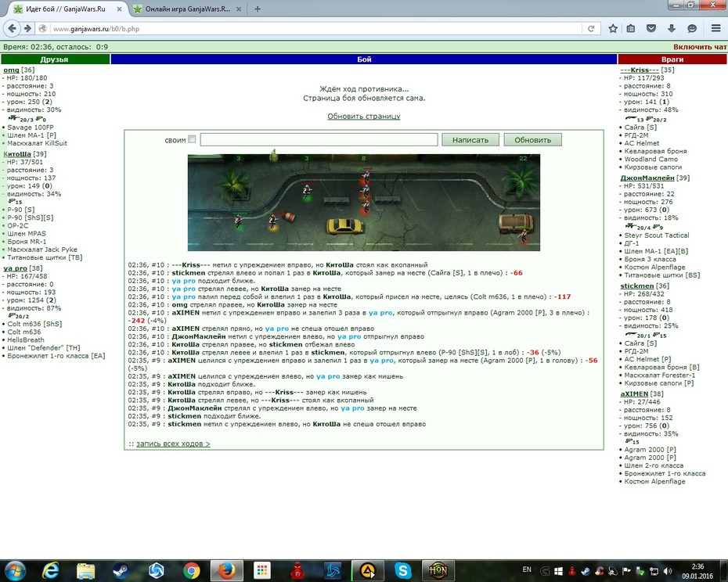Open enemy '---Kriss---' profile link
Screen dimensions: 728x582
point(640,70)
